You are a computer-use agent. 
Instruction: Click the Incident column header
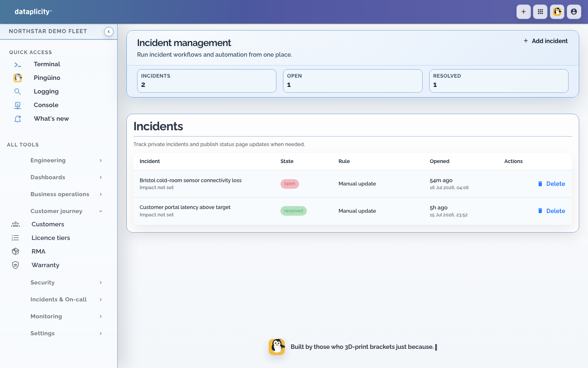[x=150, y=161]
